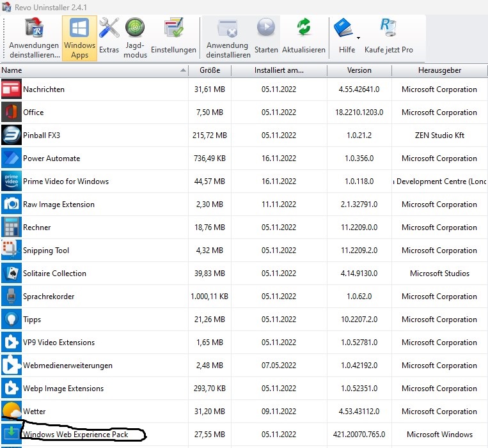
Task: Select the Windows Web Experience Pack entry
Action: (x=75, y=435)
